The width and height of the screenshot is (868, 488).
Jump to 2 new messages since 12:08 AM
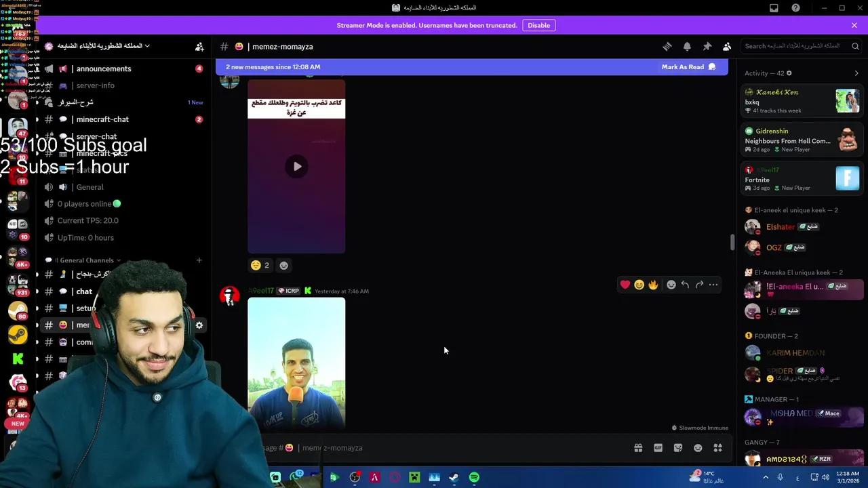click(x=273, y=66)
